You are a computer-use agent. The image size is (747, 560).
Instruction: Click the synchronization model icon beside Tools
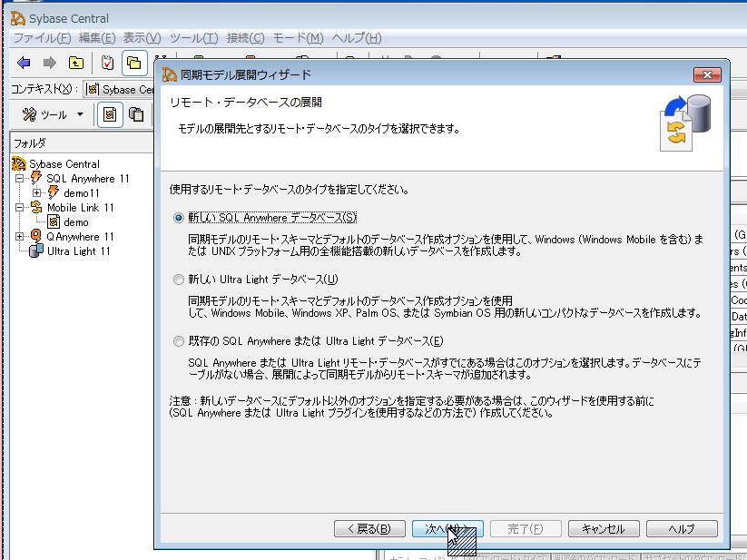tap(111, 114)
